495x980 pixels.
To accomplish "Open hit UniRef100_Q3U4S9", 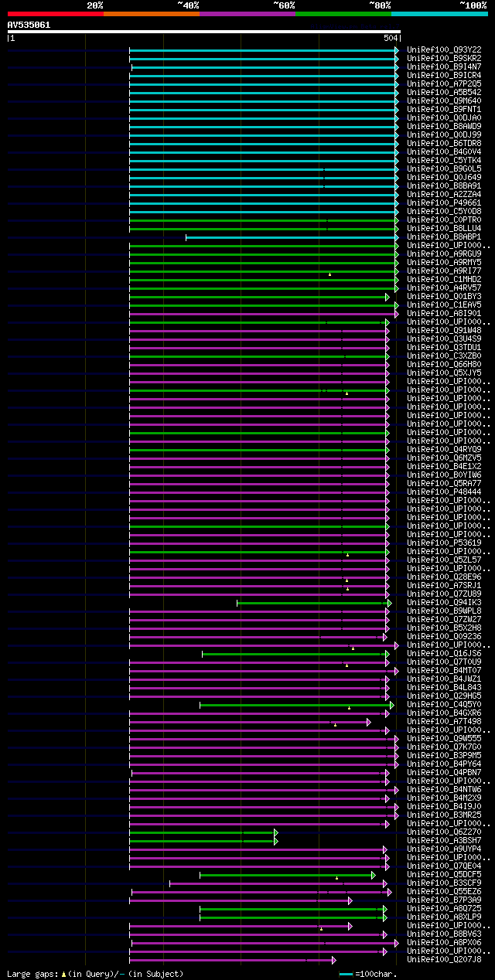I will [444, 339].
